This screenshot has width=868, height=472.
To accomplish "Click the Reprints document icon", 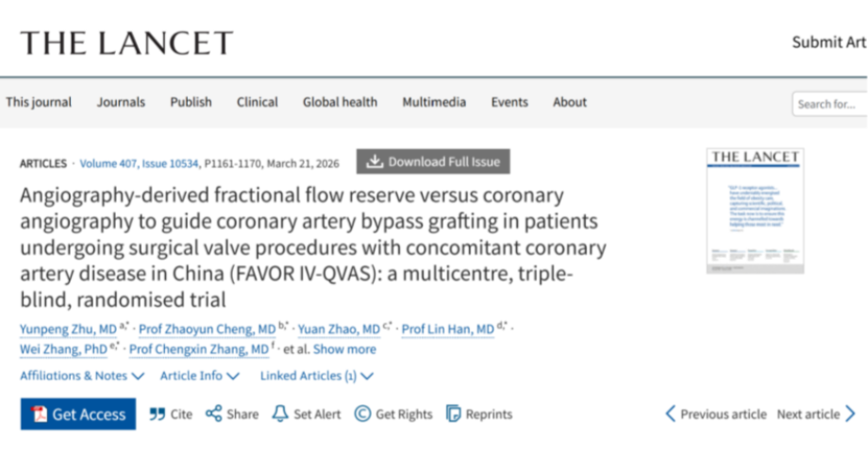I will click(454, 414).
